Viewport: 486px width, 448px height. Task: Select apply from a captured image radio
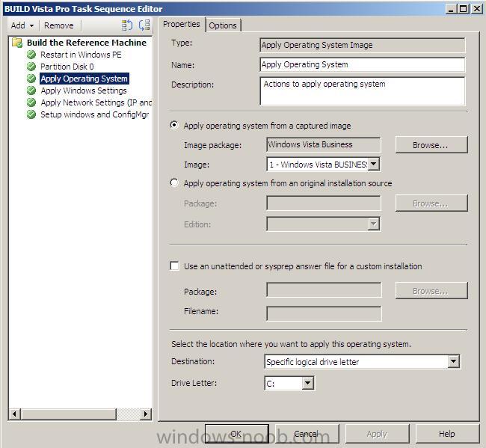(174, 125)
